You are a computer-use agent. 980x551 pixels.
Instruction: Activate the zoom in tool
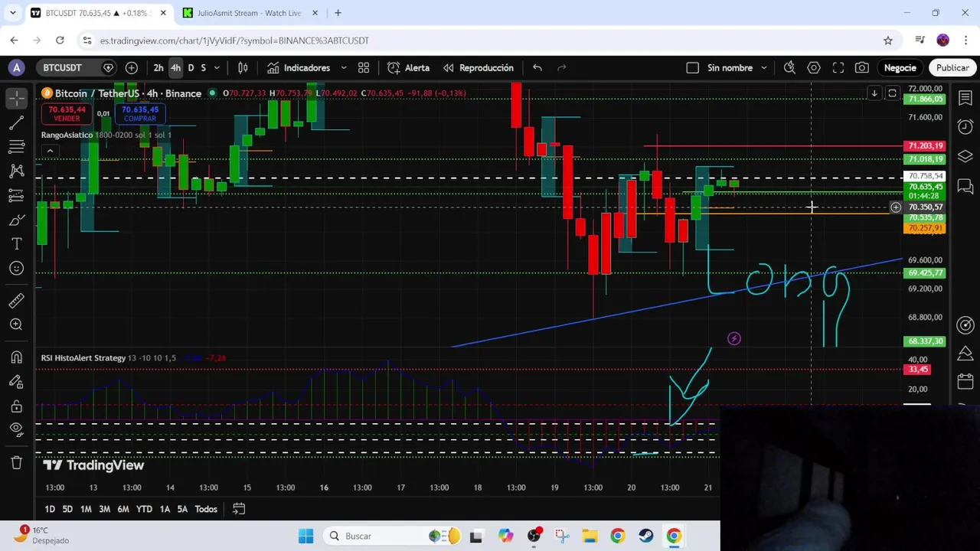pyautogui.click(x=17, y=324)
